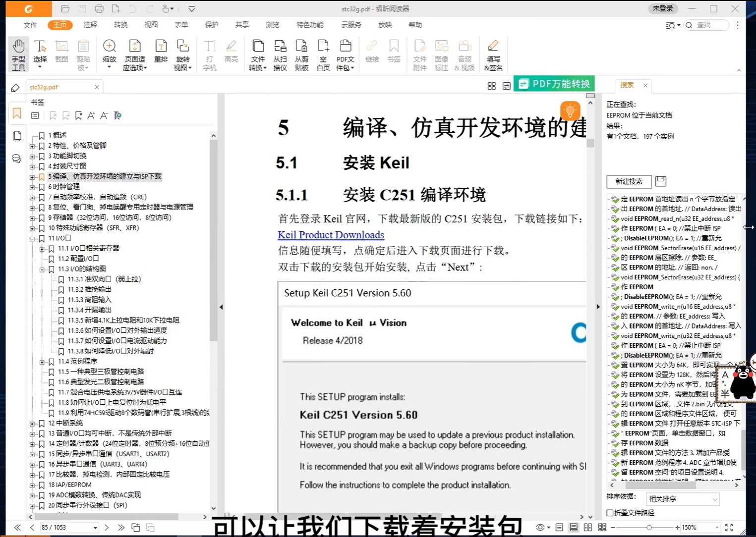Switch to the 视图 ribbon tab
Screen dimensions: 756x537
click(x=151, y=25)
